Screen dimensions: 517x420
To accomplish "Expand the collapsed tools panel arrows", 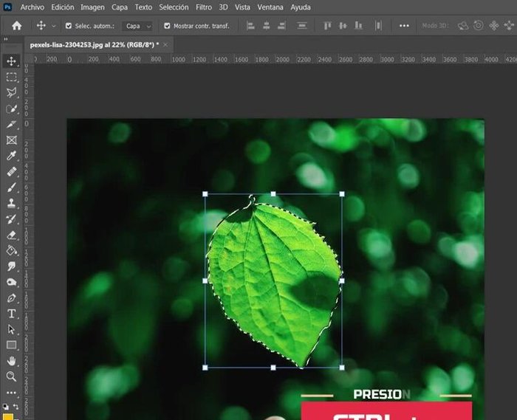I will coord(6,39).
